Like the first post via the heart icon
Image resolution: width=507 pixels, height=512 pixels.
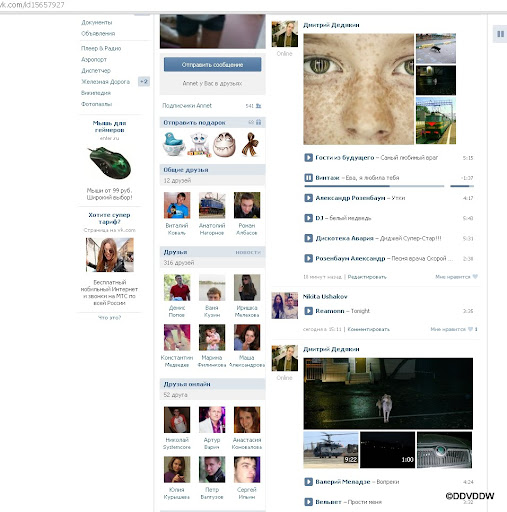point(475,277)
